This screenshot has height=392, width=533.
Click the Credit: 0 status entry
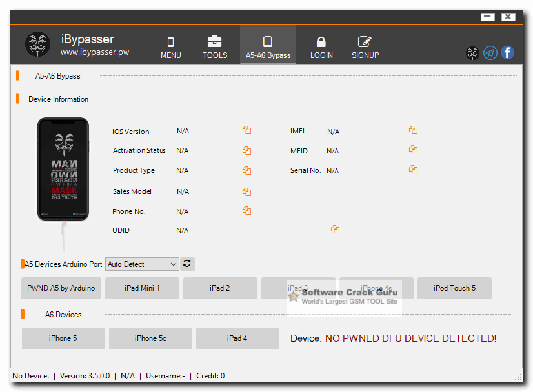click(210, 376)
